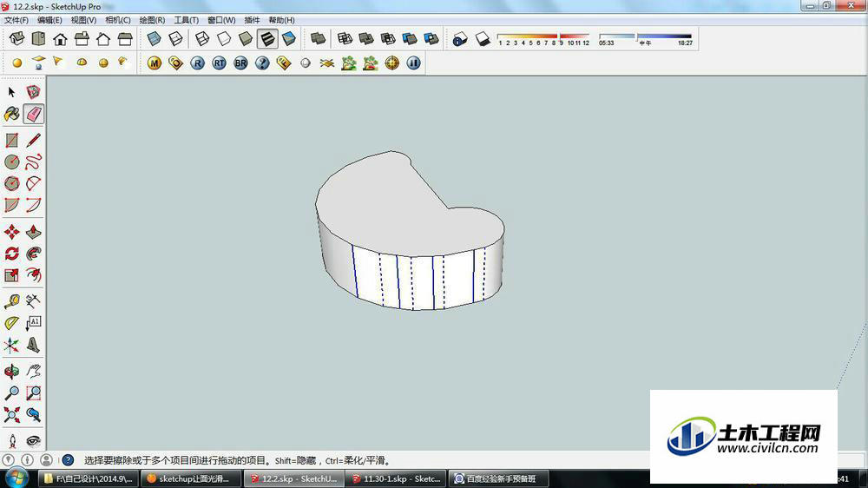Toggle Back Edges display style
868x488 pixels.
click(x=175, y=39)
